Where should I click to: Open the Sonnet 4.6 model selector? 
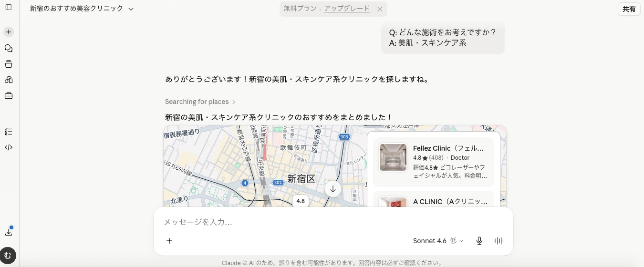click(x=438, y=241)
